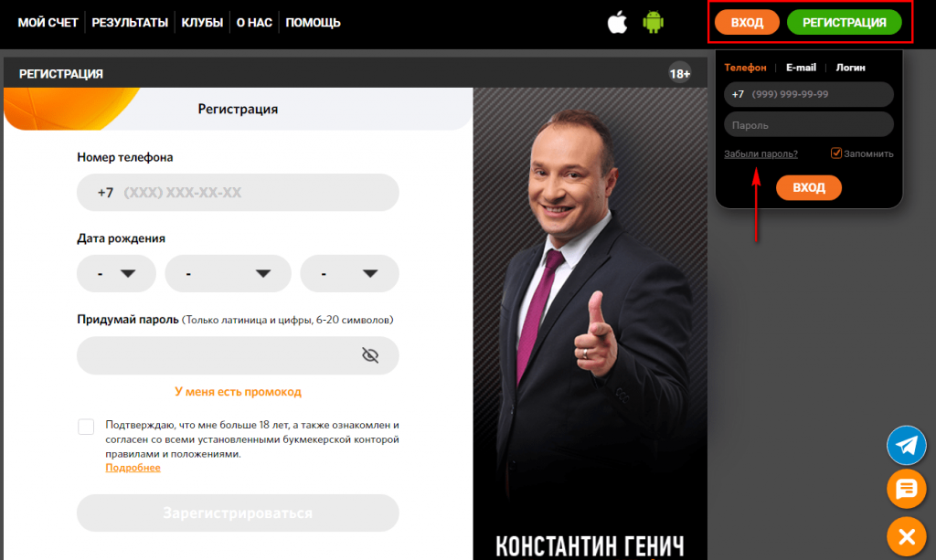Close the floating contact widget with X
Image resolution: width=936 pixels, height=560 pixels.
906,537
